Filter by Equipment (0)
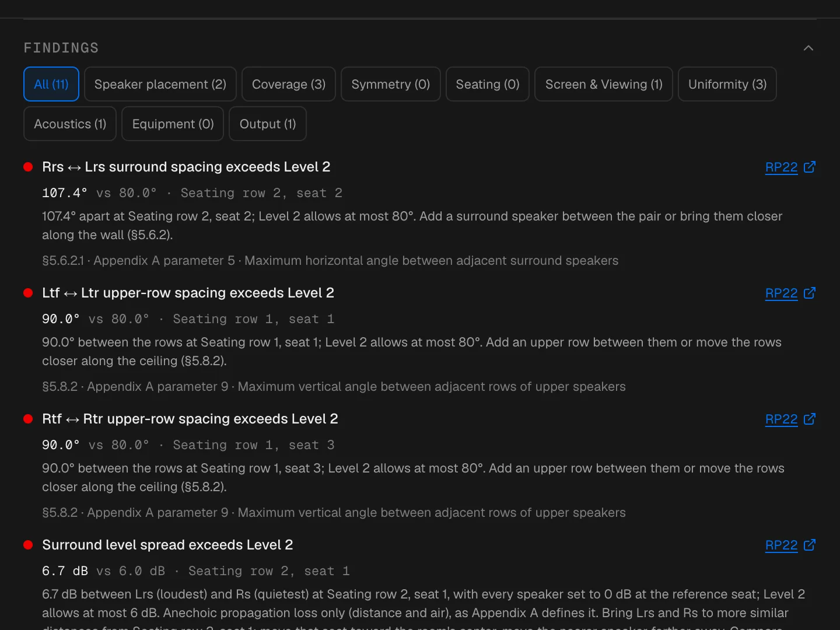The width and height of the screenshot is (840, 630). coord(173,124)
